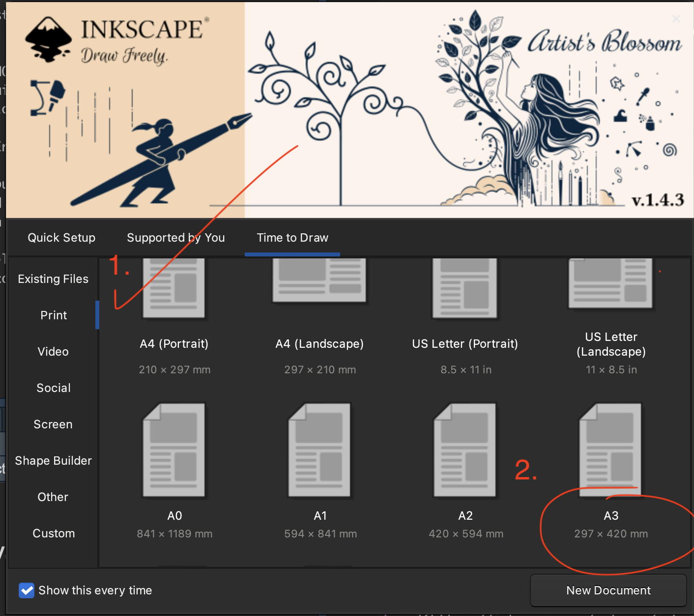
Task: Pick the A2 page template icon
Action: pos(465,450)
